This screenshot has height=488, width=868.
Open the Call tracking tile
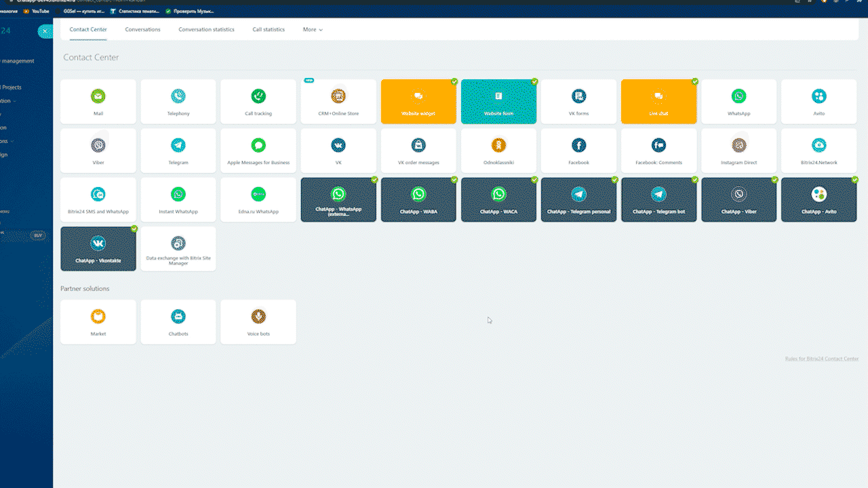tap(258, 102)
